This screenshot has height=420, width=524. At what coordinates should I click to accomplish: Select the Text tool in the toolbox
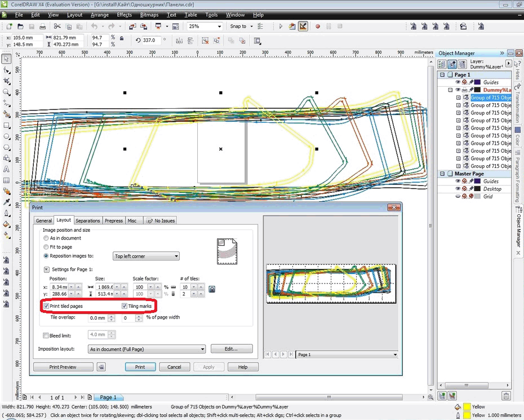point(6,169)
